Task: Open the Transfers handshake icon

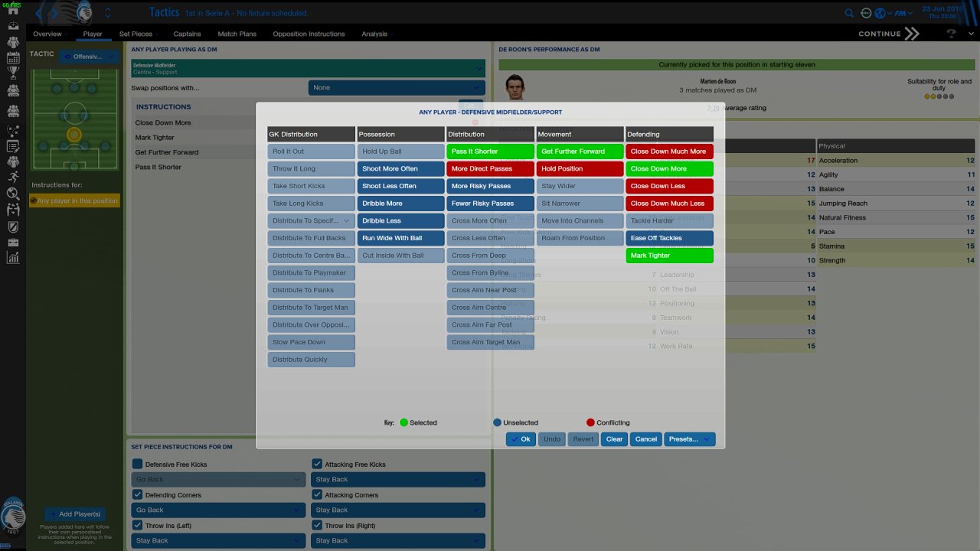Action: point(13,210)
